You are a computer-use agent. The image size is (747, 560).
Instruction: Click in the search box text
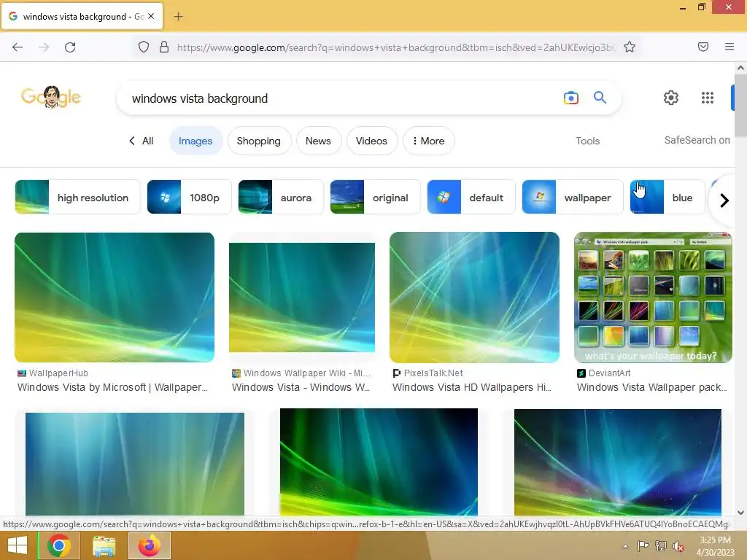[200, 98]
